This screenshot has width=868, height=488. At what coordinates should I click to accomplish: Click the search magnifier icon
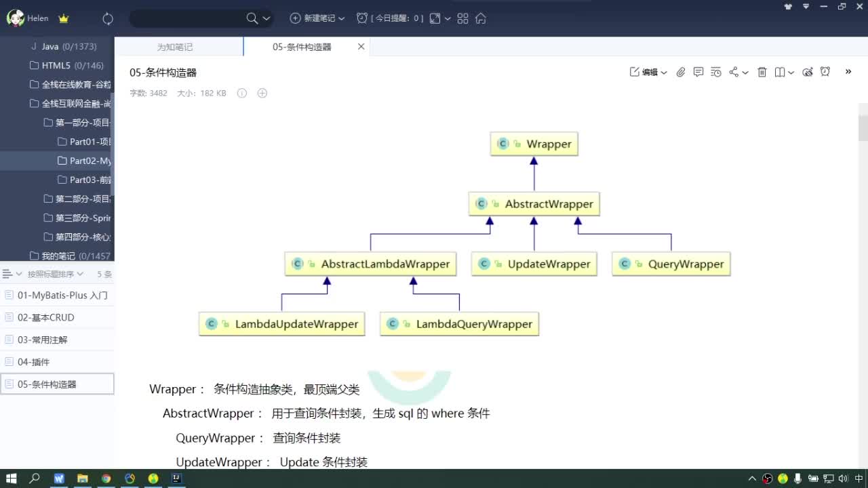click(252, 18)
